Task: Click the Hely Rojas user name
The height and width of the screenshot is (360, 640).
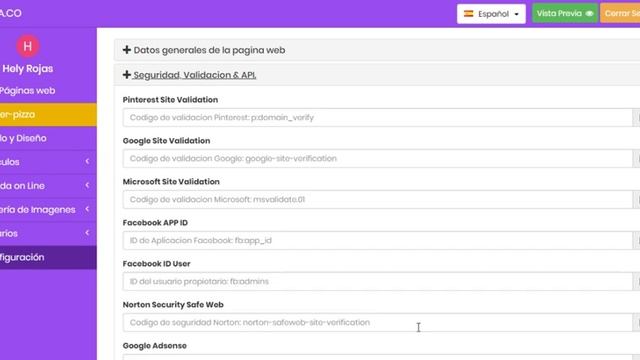Action: [28, 69]
